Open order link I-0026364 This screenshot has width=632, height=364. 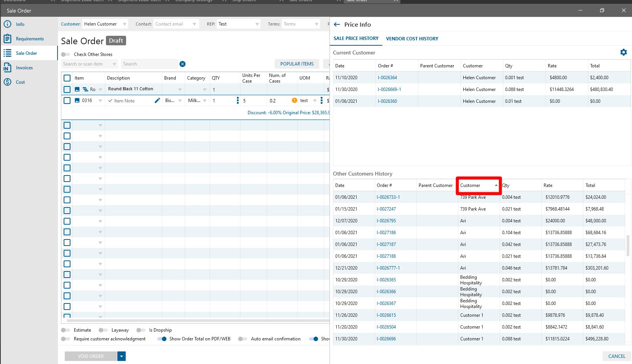point(387,78)
